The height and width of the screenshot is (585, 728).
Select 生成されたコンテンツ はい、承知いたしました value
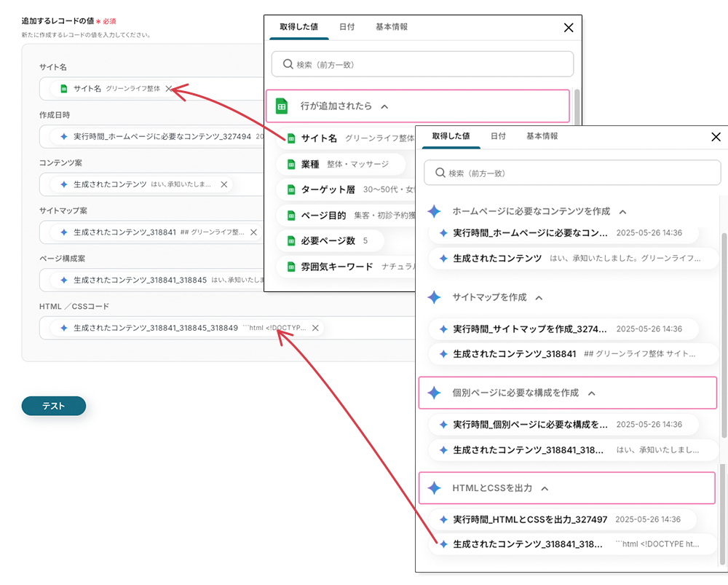tap(573, 259)
